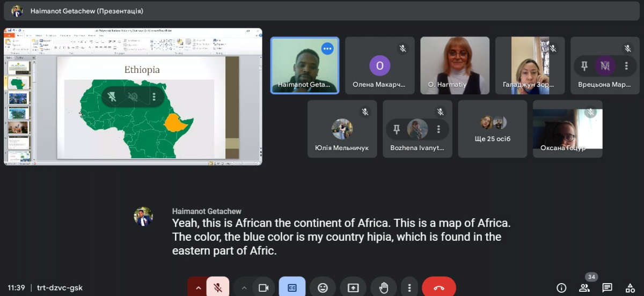Open blue options button on Haimanot's tile
Screen dimensions: 644x296
click(327, 49)
